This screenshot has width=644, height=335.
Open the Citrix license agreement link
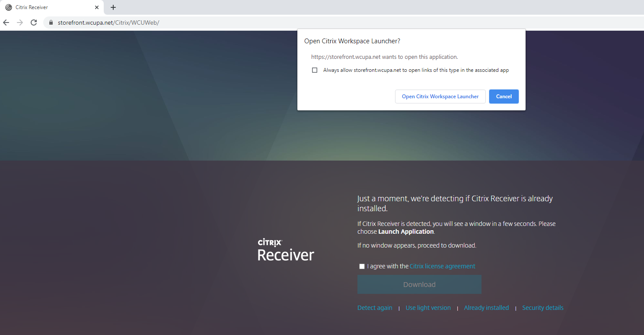pos(442,266)
